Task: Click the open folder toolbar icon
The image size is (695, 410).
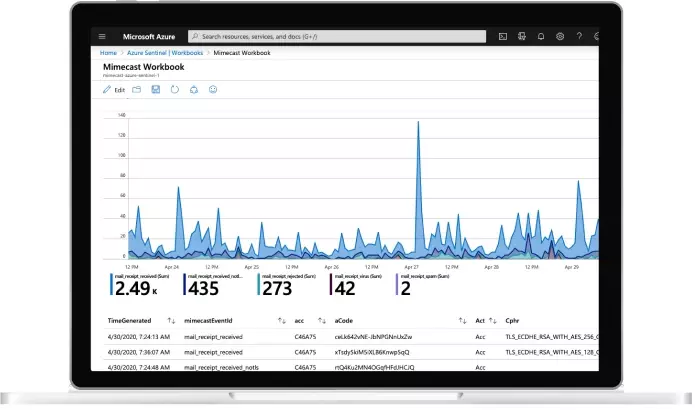Action: point(137,90)
